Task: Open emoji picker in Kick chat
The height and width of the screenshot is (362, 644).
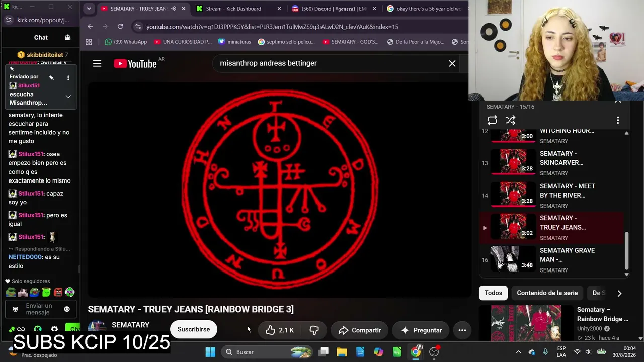Action: 67,309
